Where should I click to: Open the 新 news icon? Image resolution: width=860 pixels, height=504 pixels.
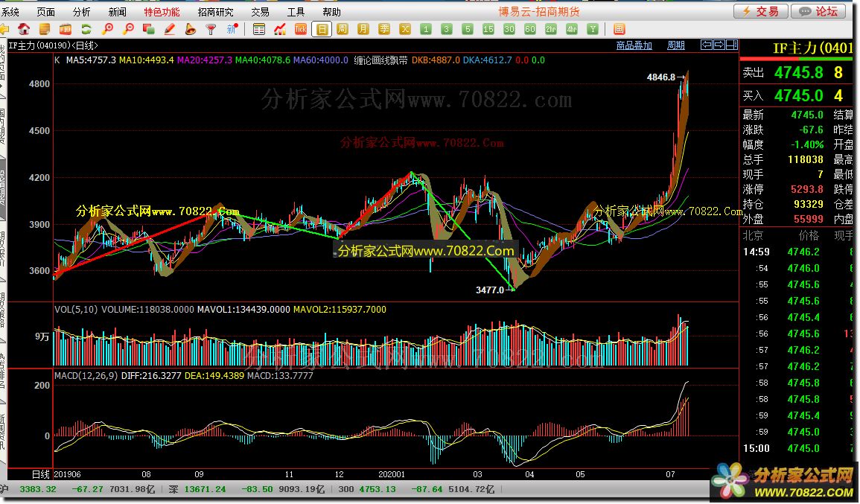tap(232, 29)
